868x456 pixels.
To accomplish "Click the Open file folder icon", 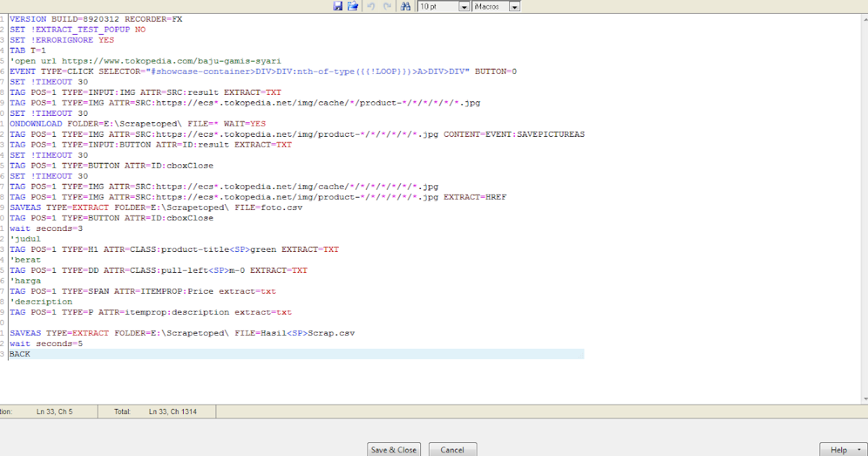I will coord(353,6).
